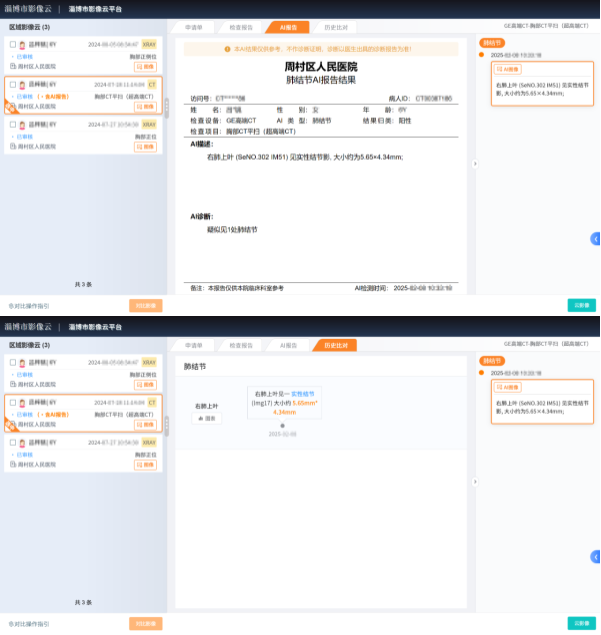Click the blue floating arrow at the top panel's right edge
601x635 pixels.
[x=595, y=238]
